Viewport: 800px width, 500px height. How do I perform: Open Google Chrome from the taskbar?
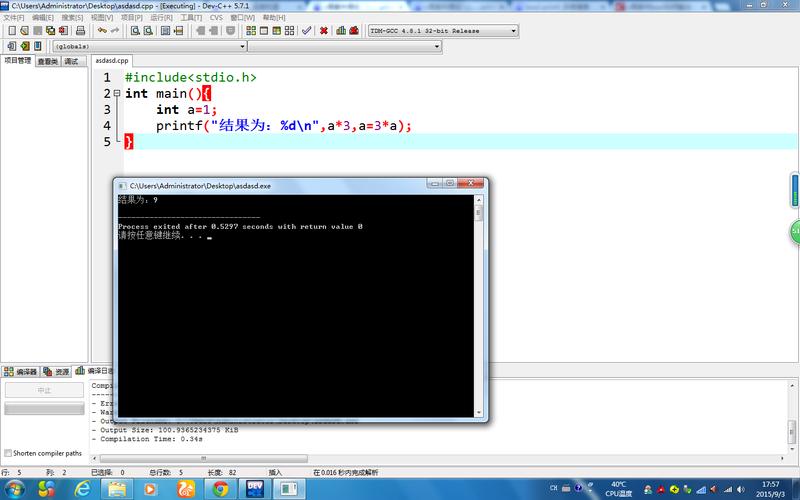tap(220, 488)
